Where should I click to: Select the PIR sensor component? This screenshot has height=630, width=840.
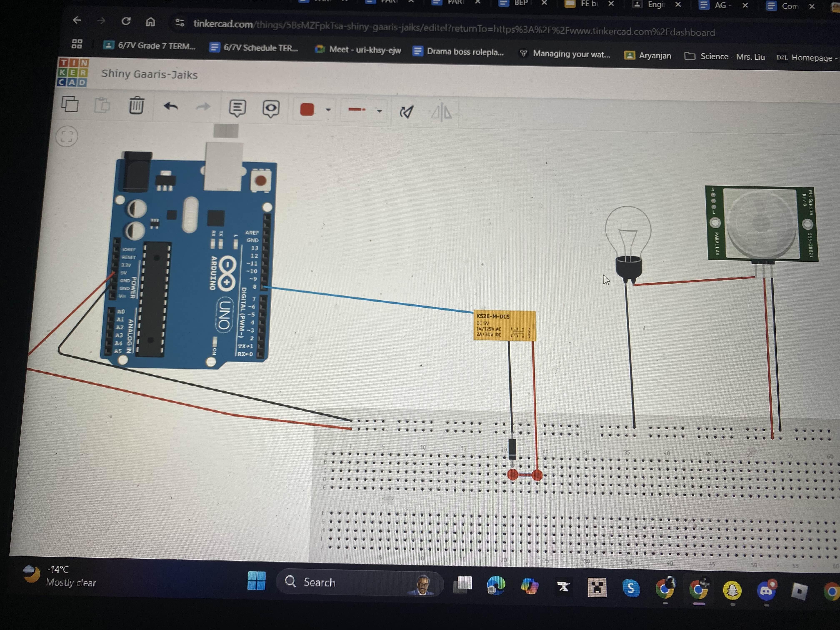click(761, 224)
